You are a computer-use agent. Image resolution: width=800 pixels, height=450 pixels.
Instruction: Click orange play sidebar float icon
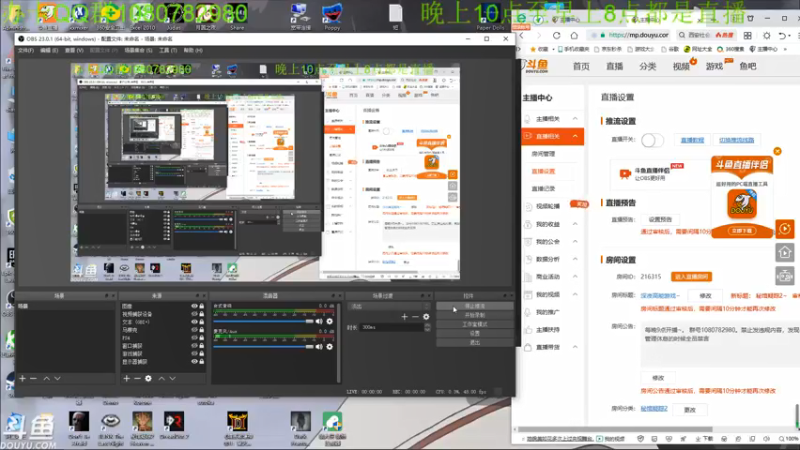(785, 229)
